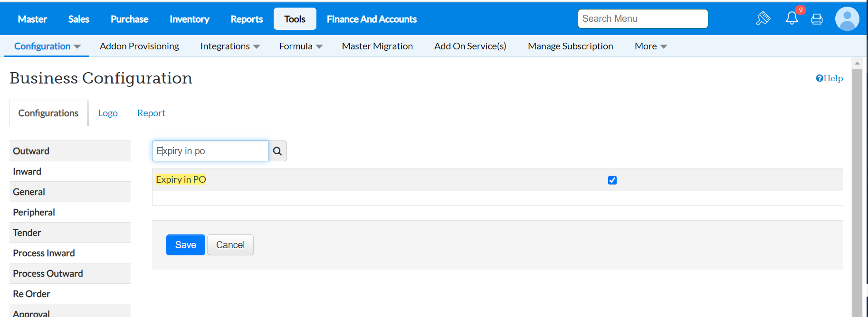Switch to the Report tab
Image resolution: width=868 pixels, height=317 pixels.
[151, 113]
